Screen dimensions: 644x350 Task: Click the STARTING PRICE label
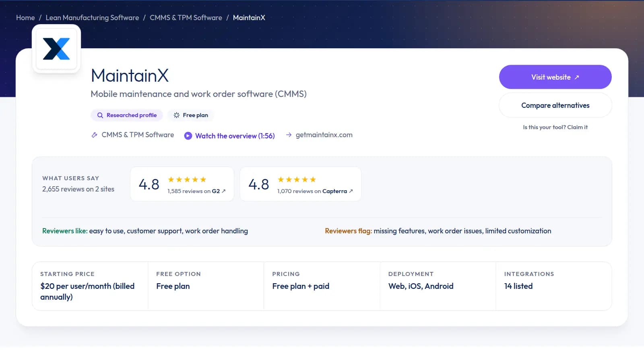pyautogui.click(x=67, y=274)
